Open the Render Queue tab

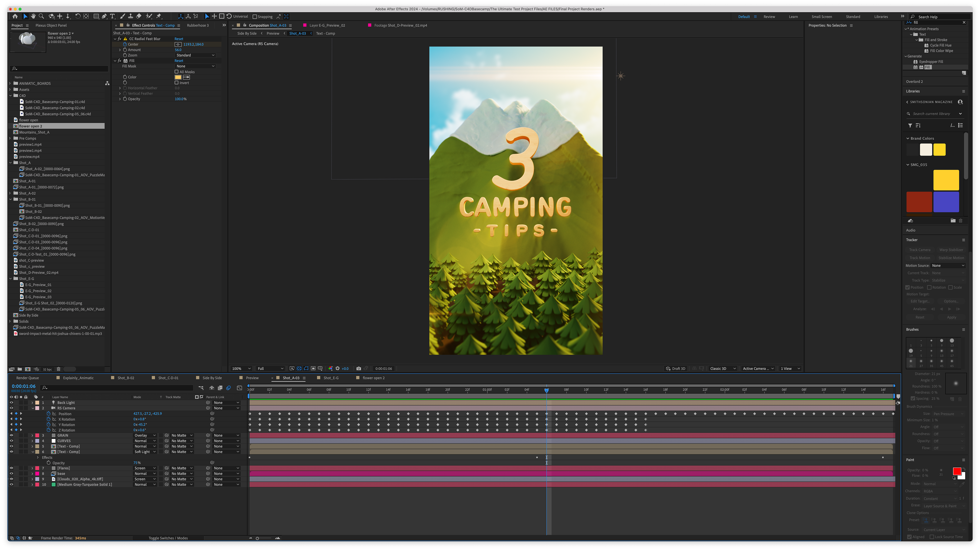pos(27,378)
